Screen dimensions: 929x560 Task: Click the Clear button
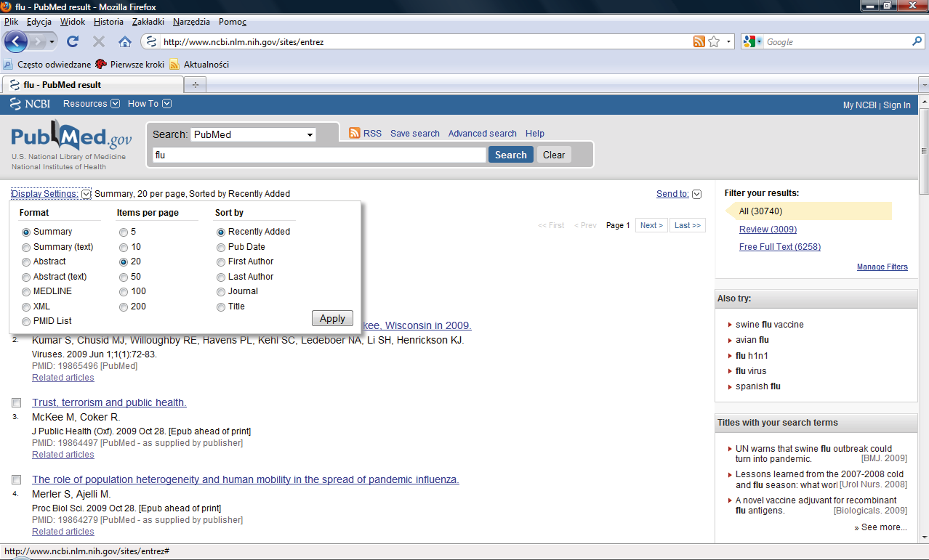click(x=554, y=155)
